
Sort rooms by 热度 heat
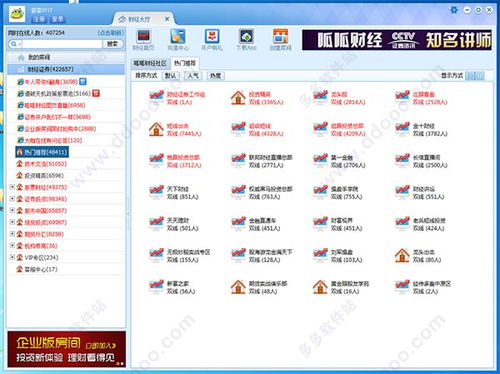tap(215, 76)
